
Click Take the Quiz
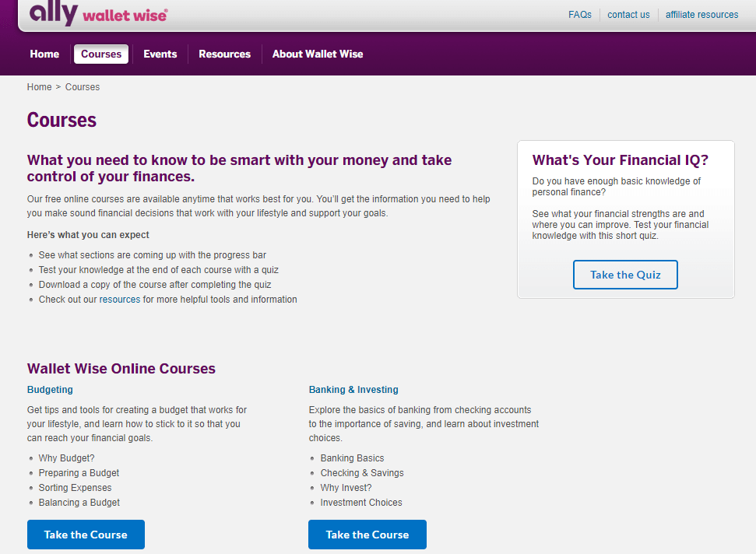[x=625, y=274]
